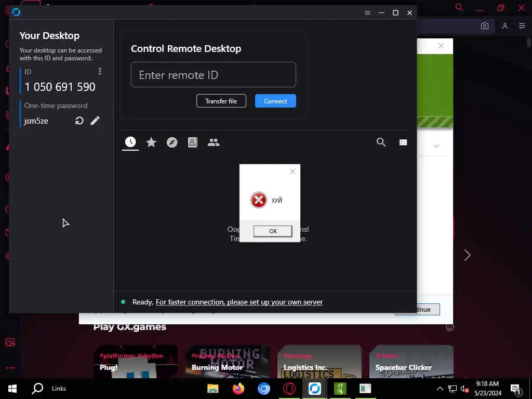The height and width of the screenshot is (399, 532).
Task: Switch to Opera GX in taskbar
Action: 289,389
